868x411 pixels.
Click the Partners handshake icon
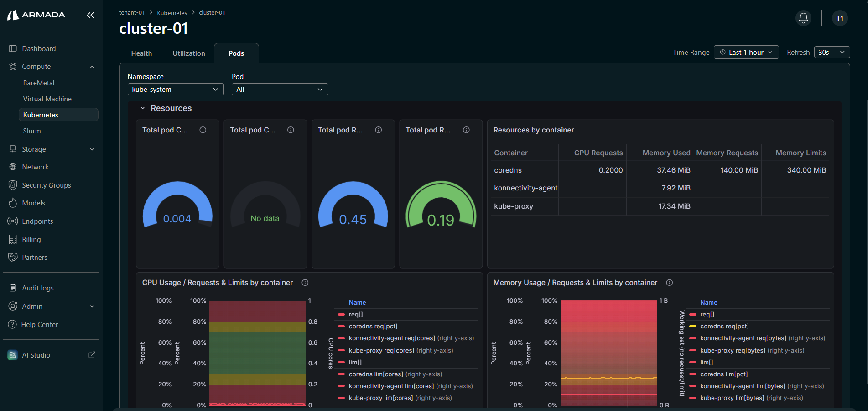click(x=13, y=257)
